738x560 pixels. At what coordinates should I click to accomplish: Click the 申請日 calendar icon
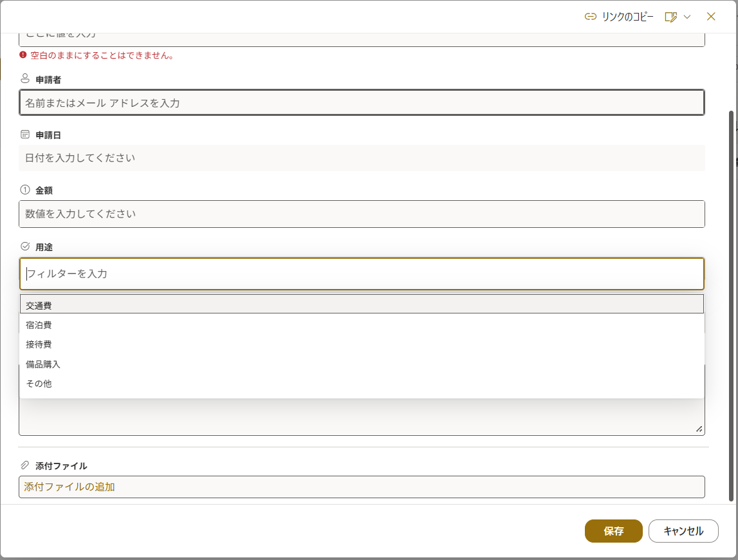(x=25, y=135)
